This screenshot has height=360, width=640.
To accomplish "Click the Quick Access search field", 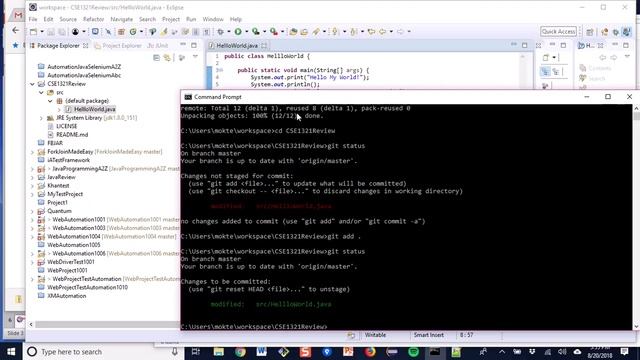I will tap(558, 31).
